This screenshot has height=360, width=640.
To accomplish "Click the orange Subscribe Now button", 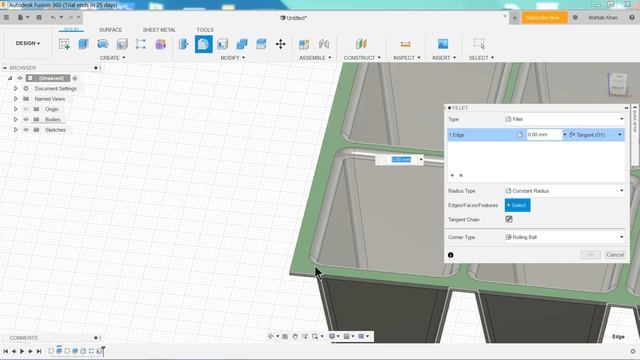I will [544, 18].
